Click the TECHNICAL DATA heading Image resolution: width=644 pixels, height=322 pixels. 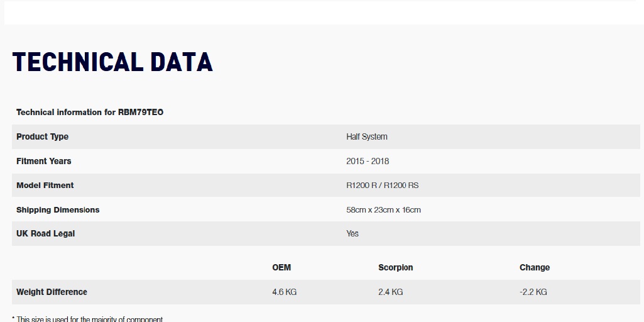click(112, 62)
